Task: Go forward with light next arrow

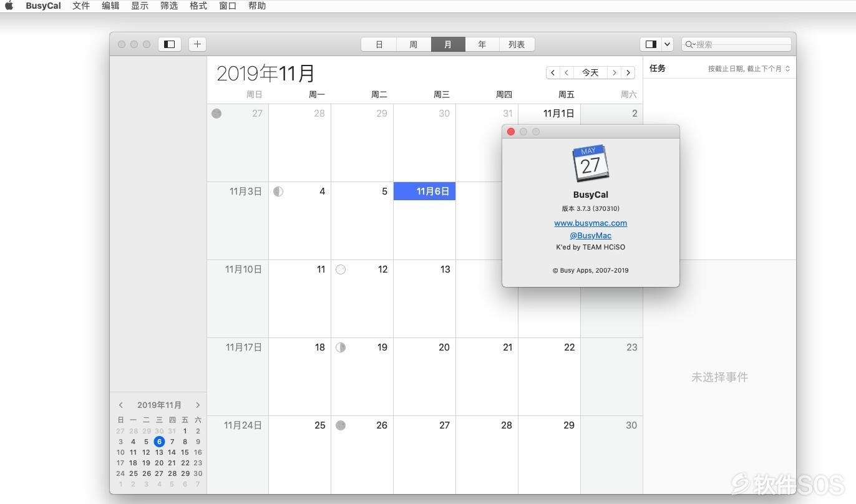Action: pyautogui.click(x=615, y=72)
